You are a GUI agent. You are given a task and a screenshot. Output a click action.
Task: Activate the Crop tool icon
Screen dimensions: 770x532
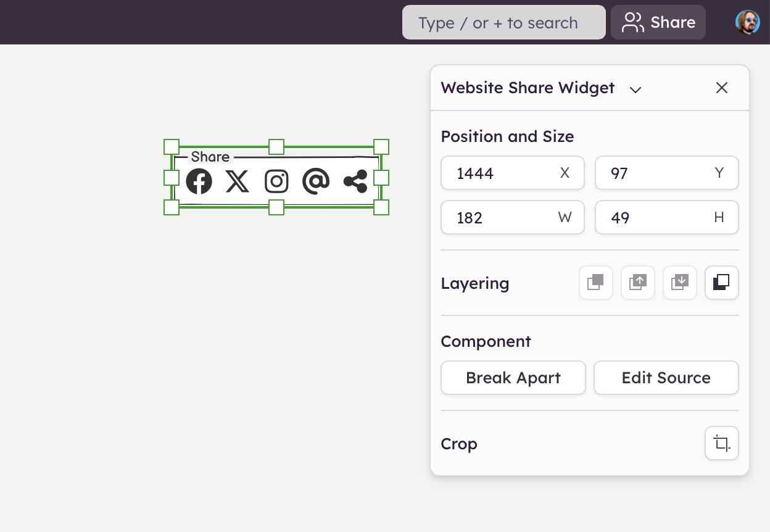722,443
